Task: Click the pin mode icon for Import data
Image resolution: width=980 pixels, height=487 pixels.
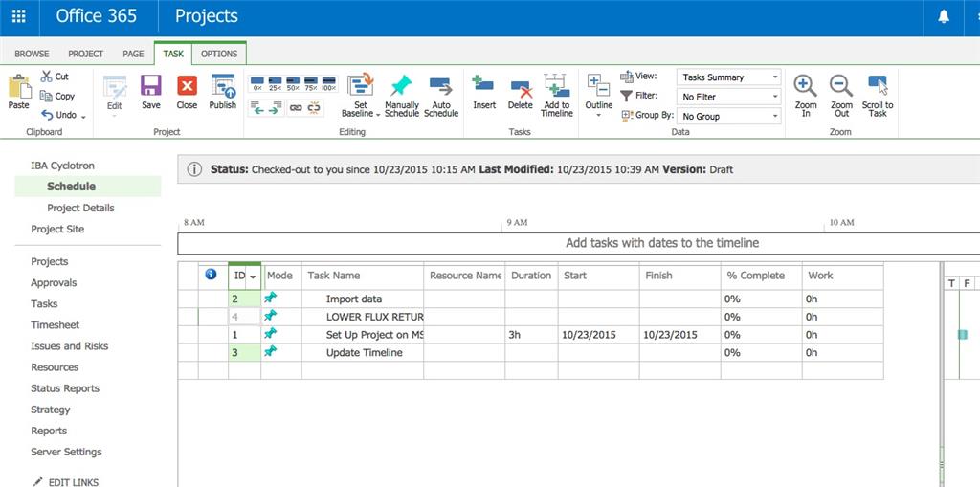Action: 270,299
